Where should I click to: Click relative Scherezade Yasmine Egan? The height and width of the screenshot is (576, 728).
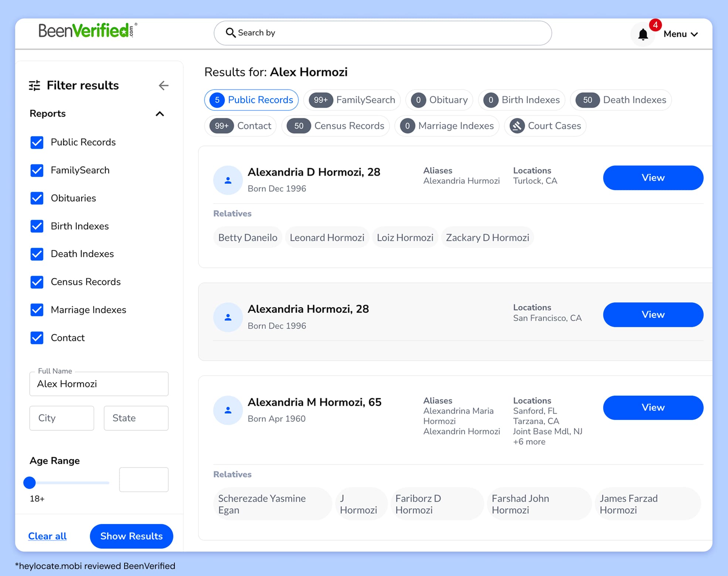[272, 504]
